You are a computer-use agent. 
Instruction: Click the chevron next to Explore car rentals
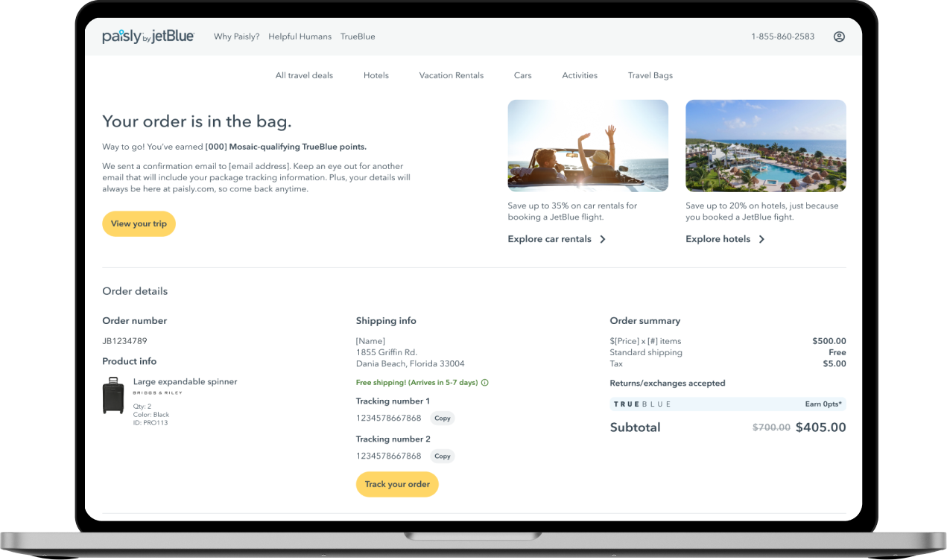click(603, 239)
